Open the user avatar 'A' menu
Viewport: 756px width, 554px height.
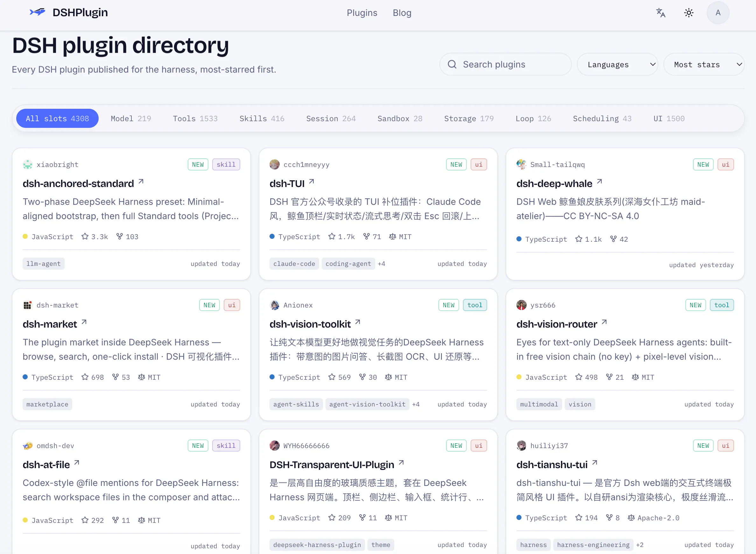point(718,13)
